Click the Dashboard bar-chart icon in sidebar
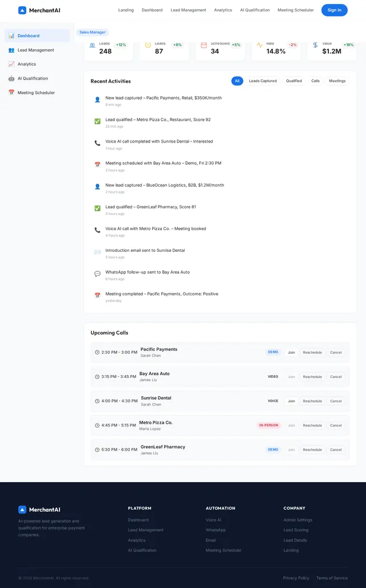The width and height of the screenshot is (366, 588). click(11, 35)
